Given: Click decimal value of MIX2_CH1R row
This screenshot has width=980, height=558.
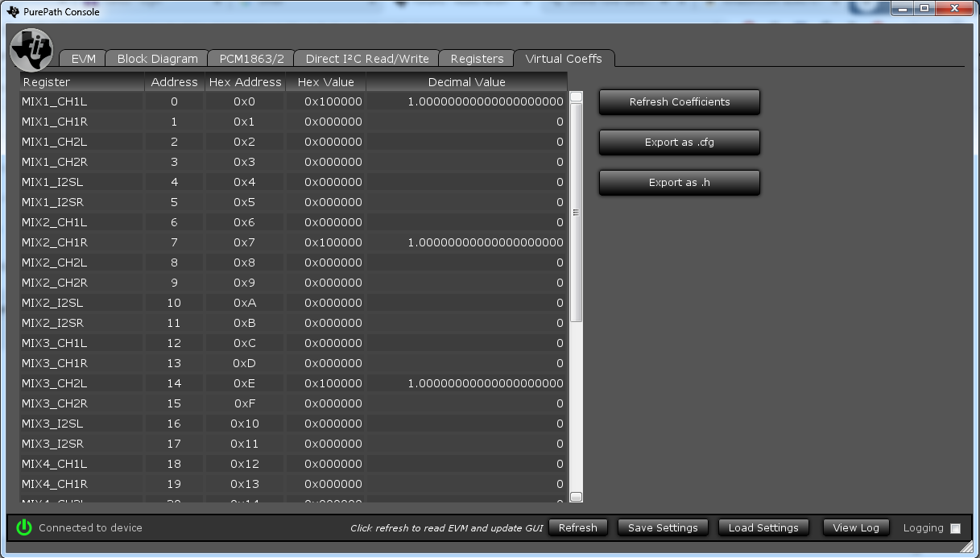Looking at the screenshot, I should click(x=486, y=242).
